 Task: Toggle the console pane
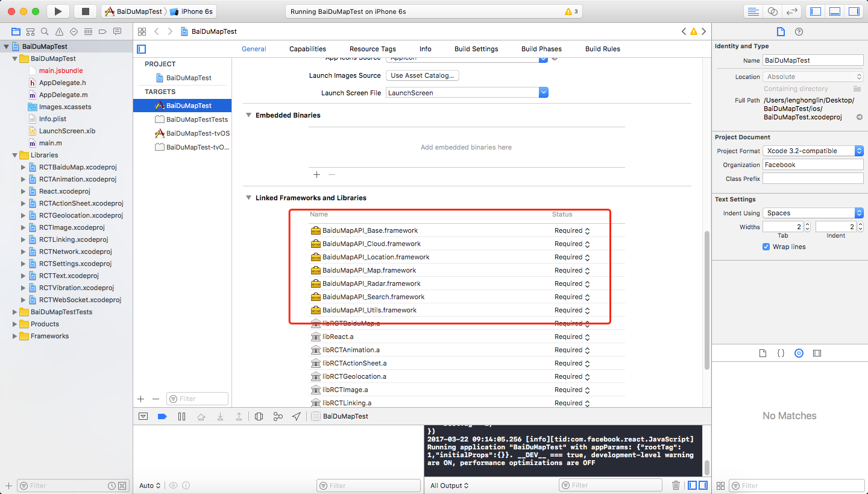click(x=703, y=486)
